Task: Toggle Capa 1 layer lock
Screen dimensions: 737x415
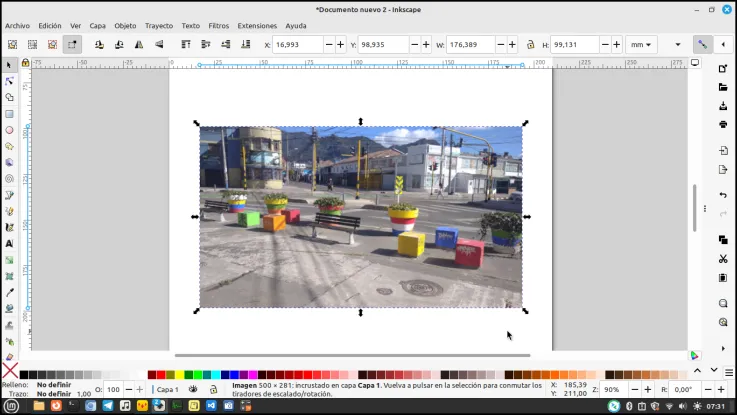Action: tap(213, 389)
